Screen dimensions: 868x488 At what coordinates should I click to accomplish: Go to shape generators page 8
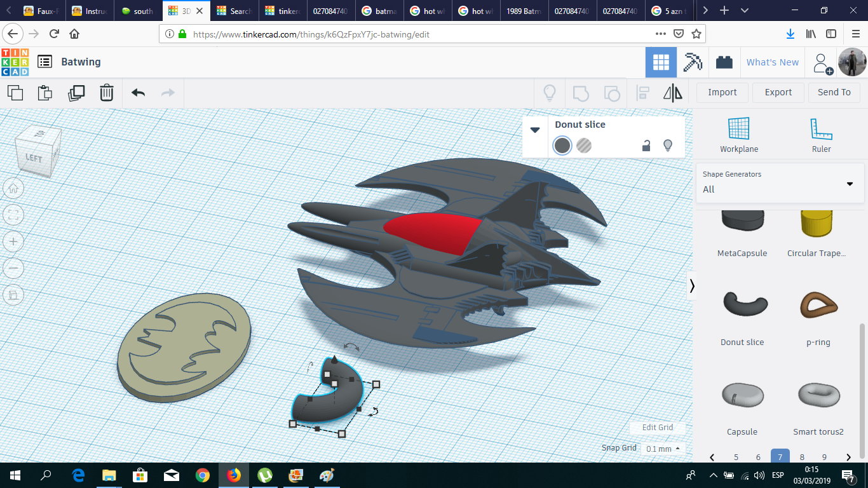802,457
